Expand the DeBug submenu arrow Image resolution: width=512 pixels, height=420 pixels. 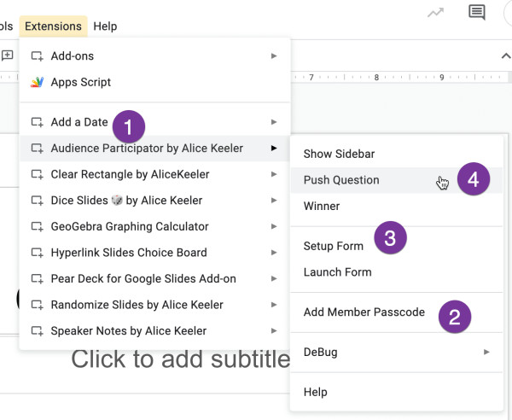coord(486,352)
